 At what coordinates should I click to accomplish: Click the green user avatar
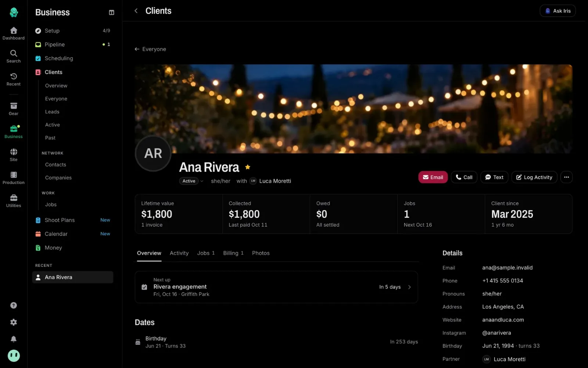click(14, 355)
